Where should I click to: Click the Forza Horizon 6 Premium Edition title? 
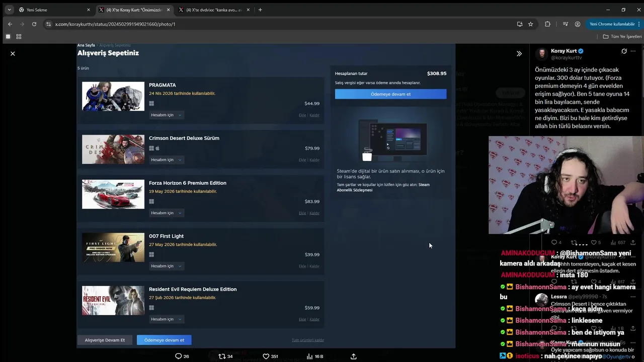pyautogui.click(x=188, y=183)
